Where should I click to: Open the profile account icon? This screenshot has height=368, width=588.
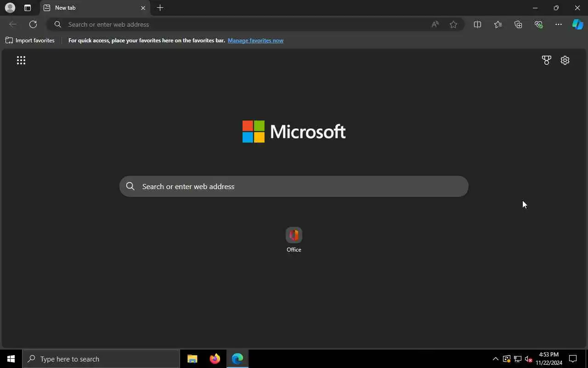click(x=10, y=8)
